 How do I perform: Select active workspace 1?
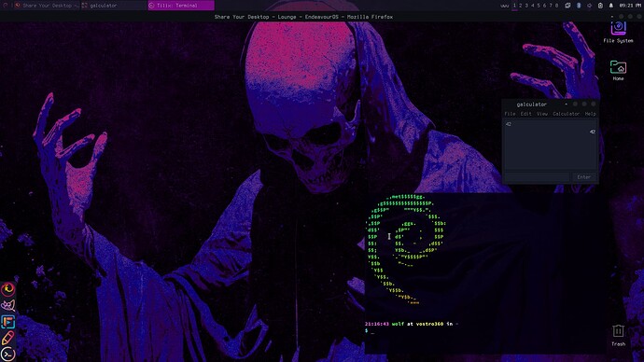(x=514, y=6)
